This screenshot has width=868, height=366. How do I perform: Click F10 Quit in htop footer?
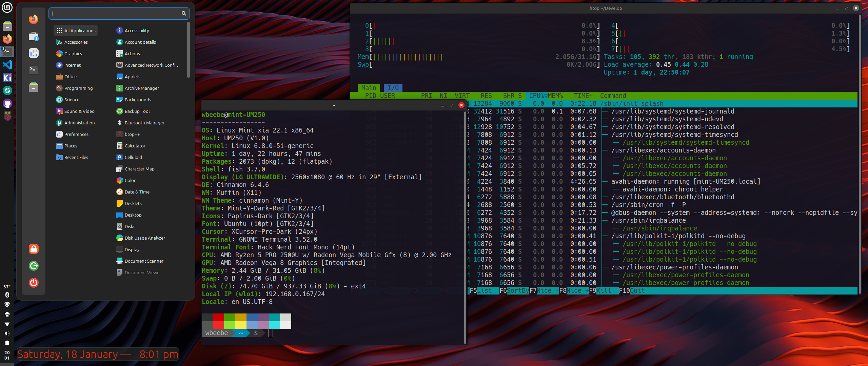[x=632, y=290]
